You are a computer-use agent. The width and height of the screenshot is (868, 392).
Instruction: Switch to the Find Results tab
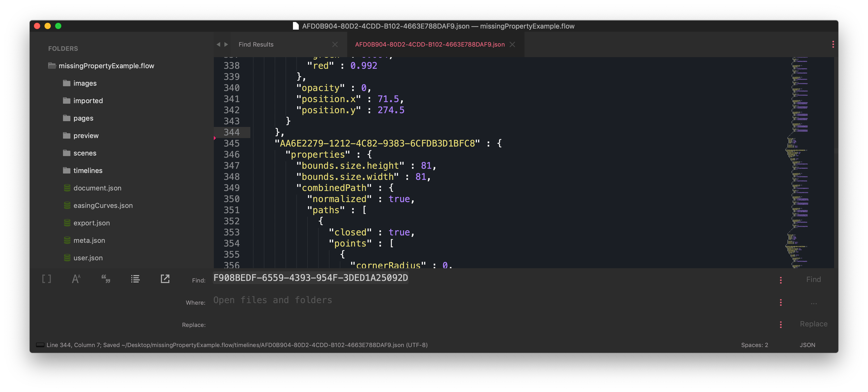coord(256,44)
